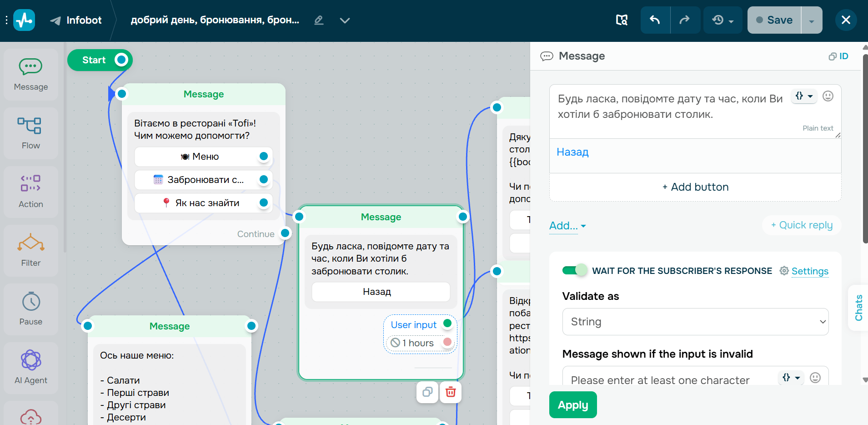The height and width of the screenshot is (425, 868).
Task: Redo the last change
Action: [685, 20]
